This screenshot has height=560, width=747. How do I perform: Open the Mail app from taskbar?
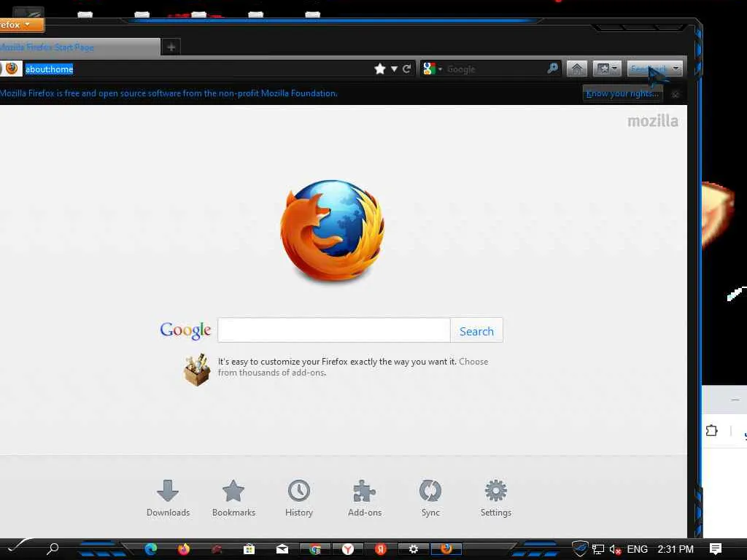282,549
